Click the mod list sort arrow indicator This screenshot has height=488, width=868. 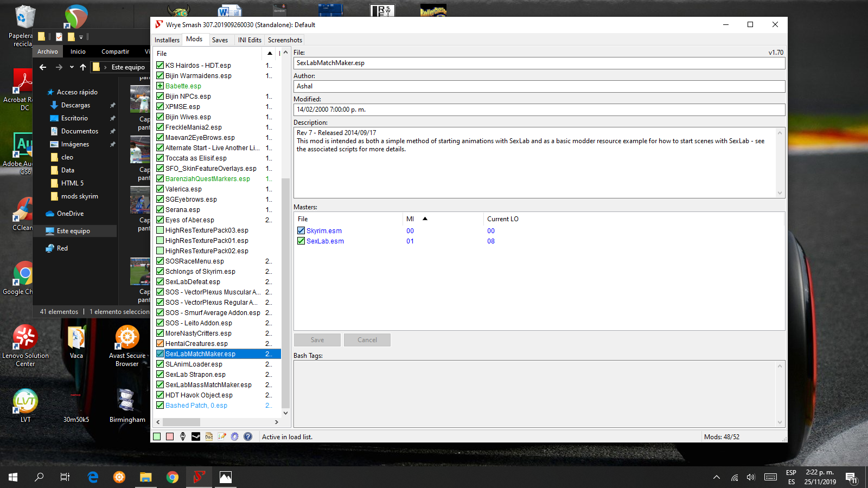pos(270,53)
